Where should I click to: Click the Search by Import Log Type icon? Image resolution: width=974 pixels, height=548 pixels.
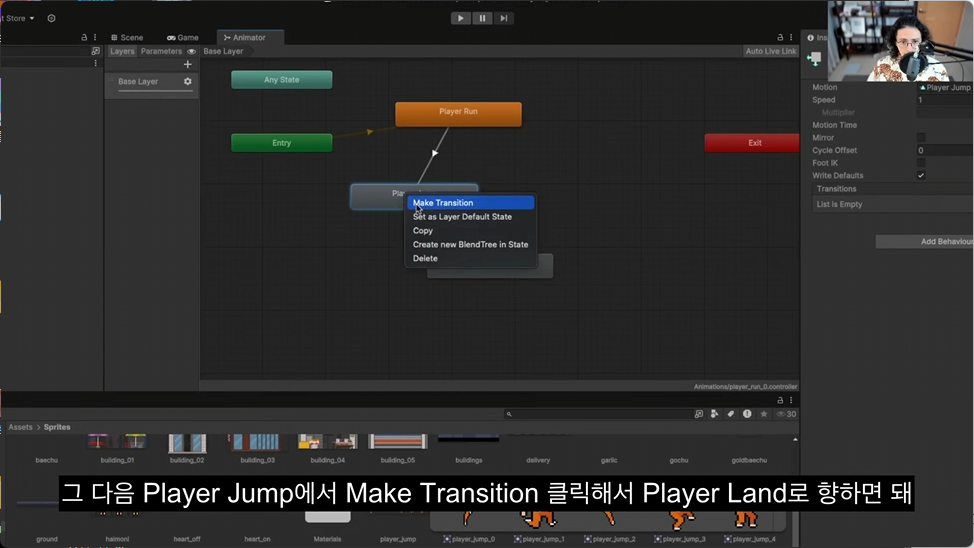[747, 414]
